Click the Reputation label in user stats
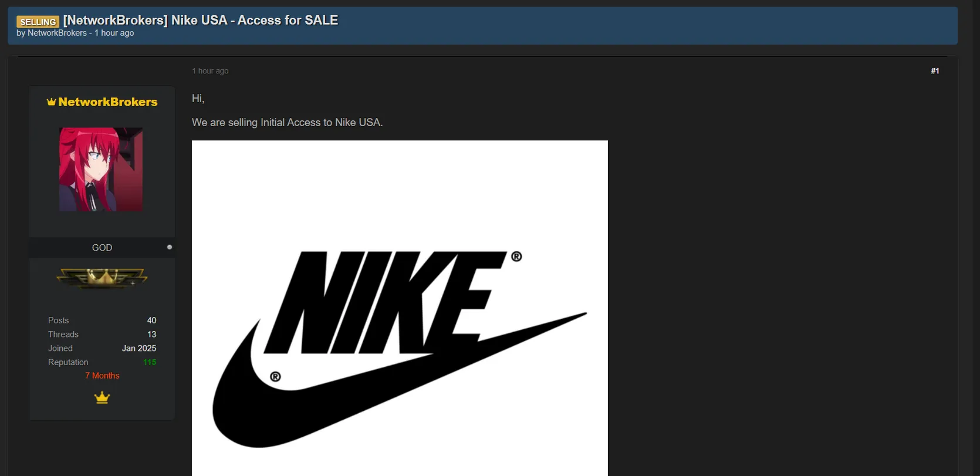980x476 pixels. [x=68, y=362]
